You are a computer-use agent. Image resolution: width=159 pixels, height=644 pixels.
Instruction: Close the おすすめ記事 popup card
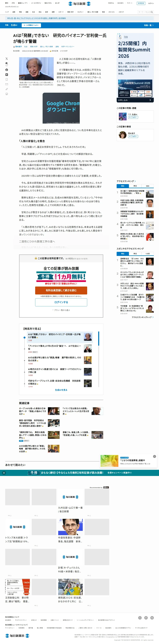[x=155, y=457]
